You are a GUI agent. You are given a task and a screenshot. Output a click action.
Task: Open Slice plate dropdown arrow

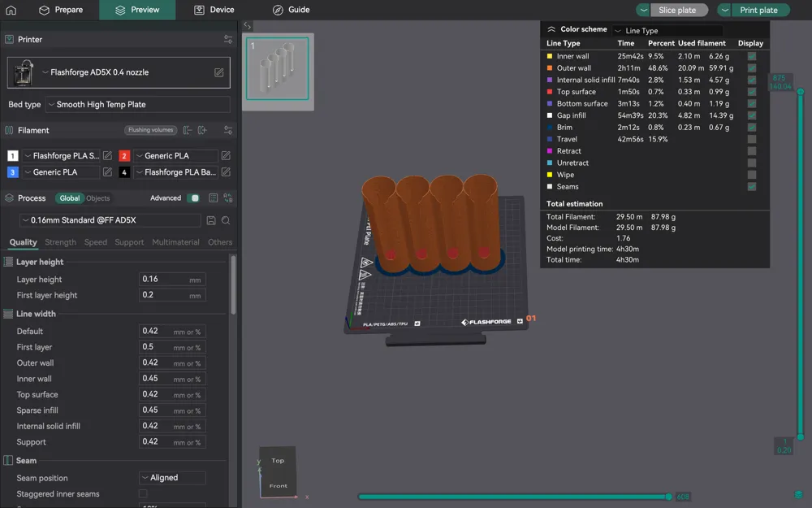pos(643,10)
